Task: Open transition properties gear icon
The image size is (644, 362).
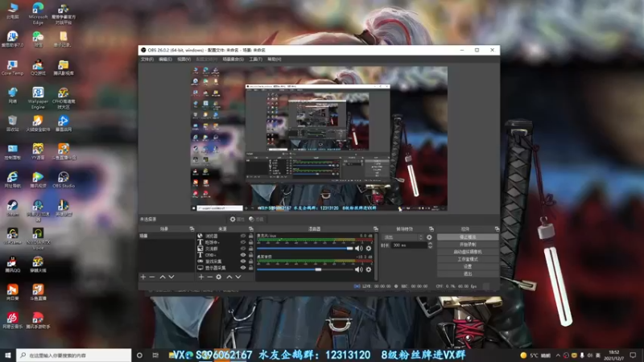Action: (x=429, y=237)
